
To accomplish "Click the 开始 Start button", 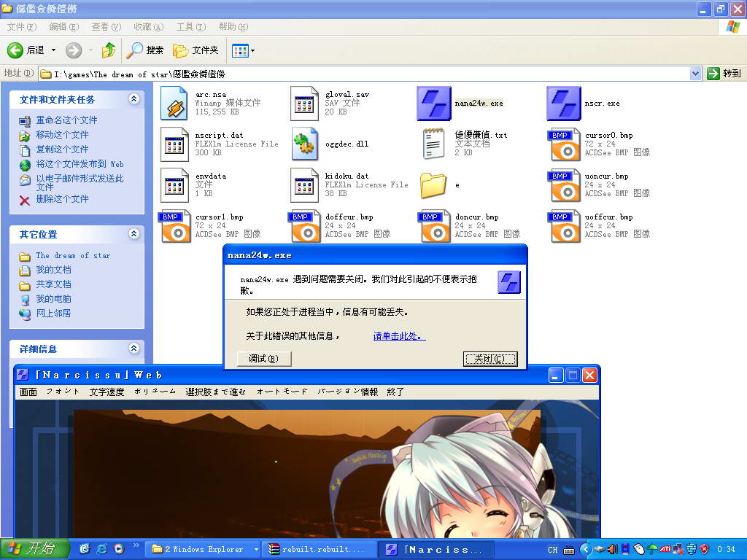I will coord(34,549).
